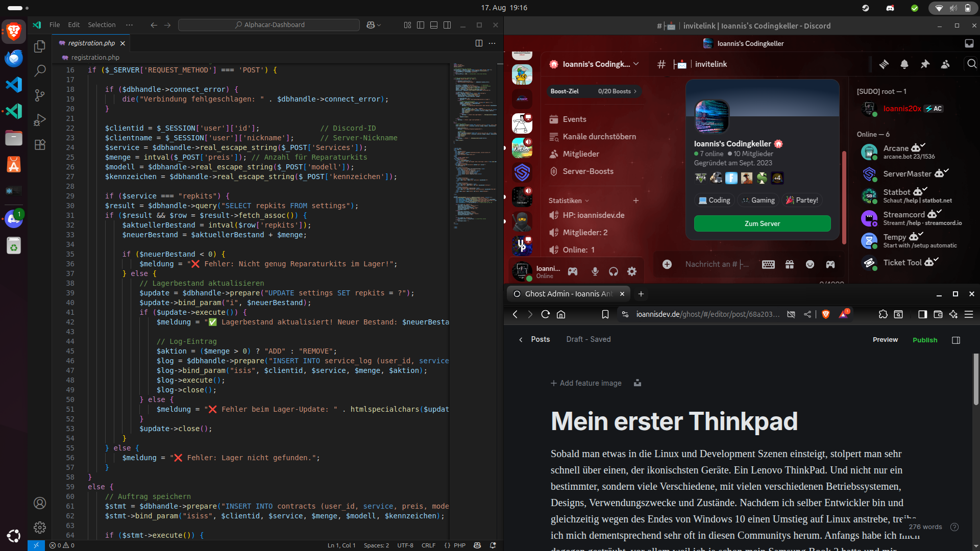Bookmark the page in Brave browser

(605, 314)
